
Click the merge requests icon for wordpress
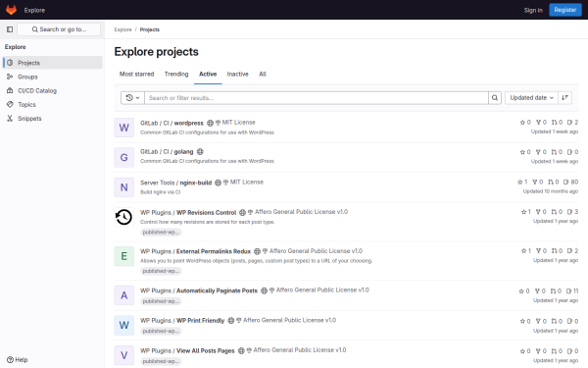555,123
